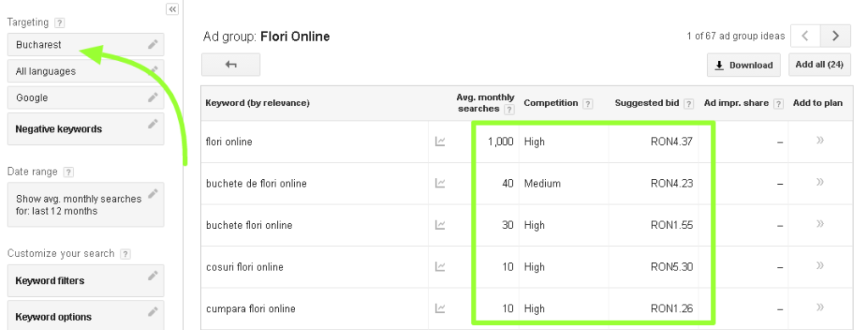868x330 pixels.
Task: Show trend chart for cumpara flori online
Action: pyautogui.click(x=440, y=309)
